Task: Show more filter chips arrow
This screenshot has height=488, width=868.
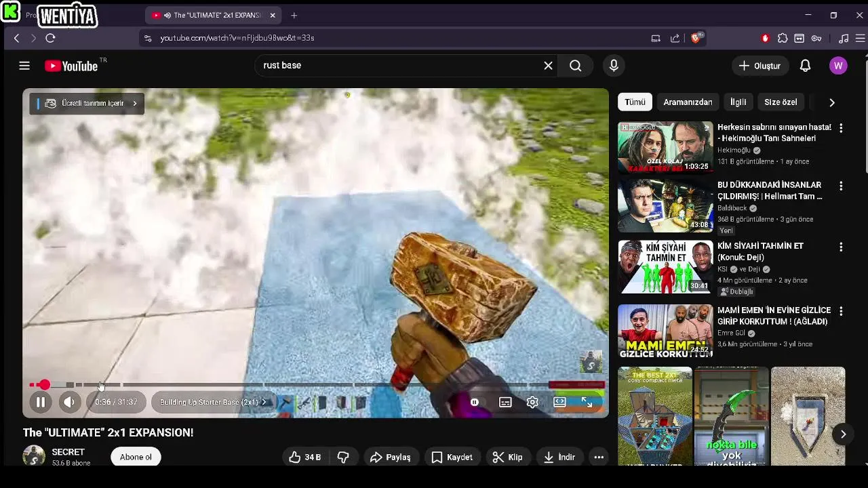Action: [x=832, y=102]
